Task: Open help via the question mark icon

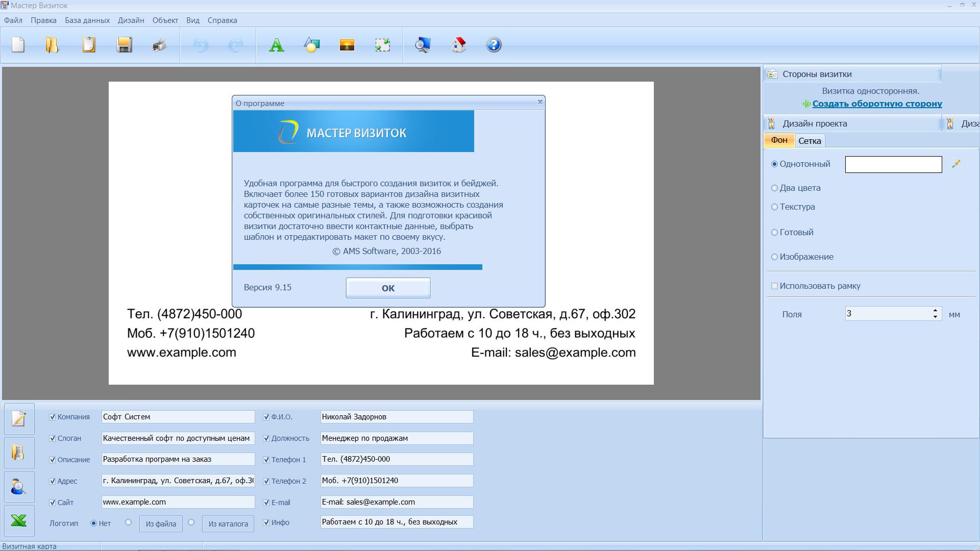Action: pyautogui.click(x=494, y=45)
